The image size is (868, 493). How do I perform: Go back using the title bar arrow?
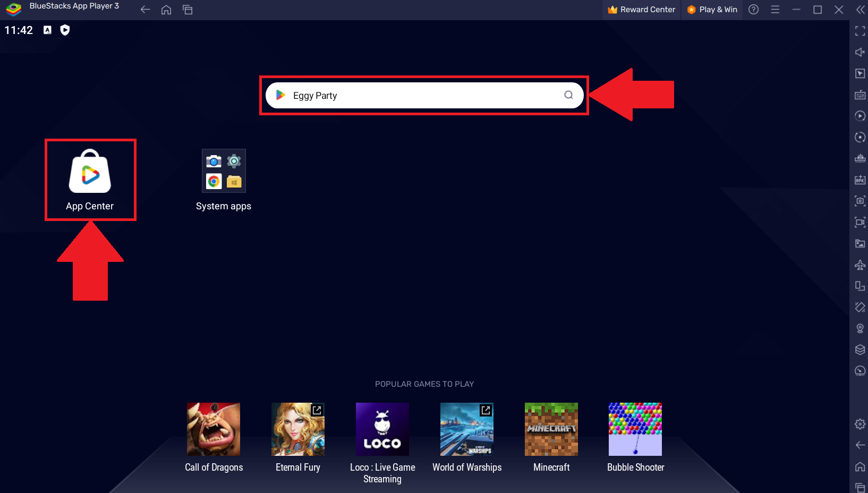(145, 10)
